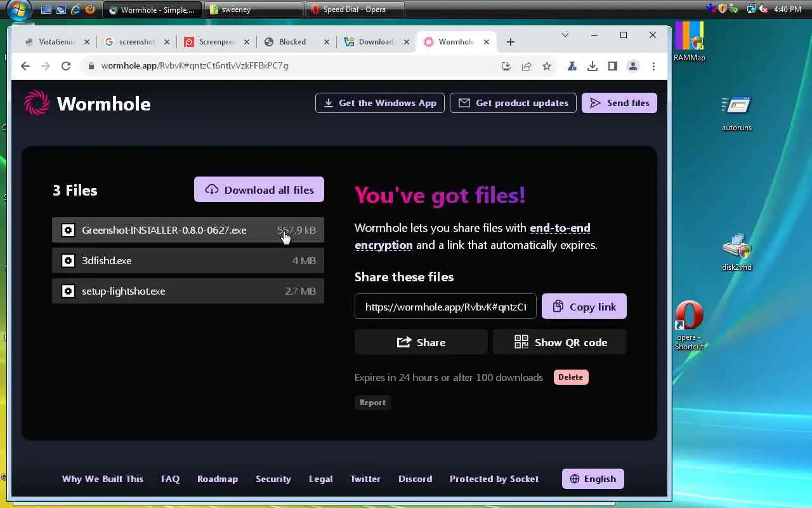This screenshot has width=812, height=508.
Task: Close the Wormhole tab
Action: pos(487,42)
